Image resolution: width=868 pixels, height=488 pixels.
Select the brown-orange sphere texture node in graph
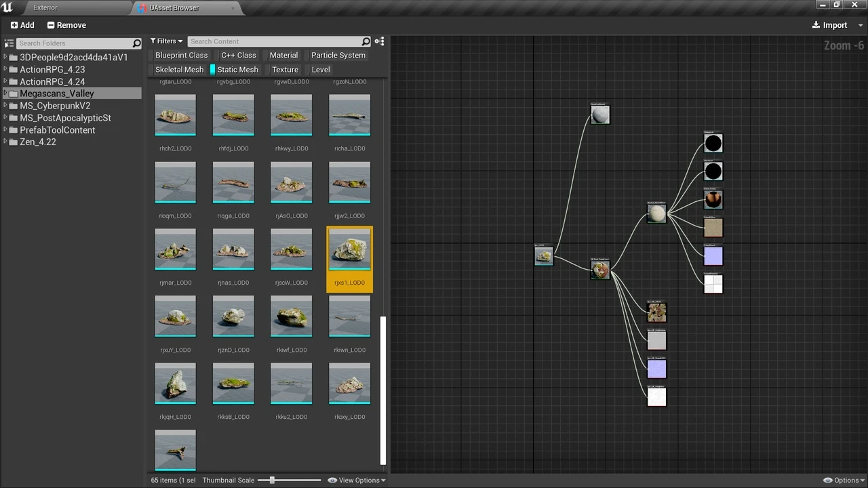coord(713,199)
